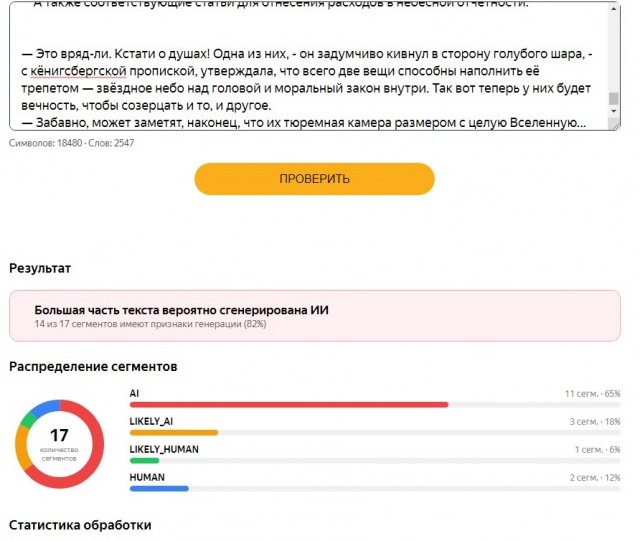
Task: Click the blue segment of donut chart
Action: tap(45, 407)
